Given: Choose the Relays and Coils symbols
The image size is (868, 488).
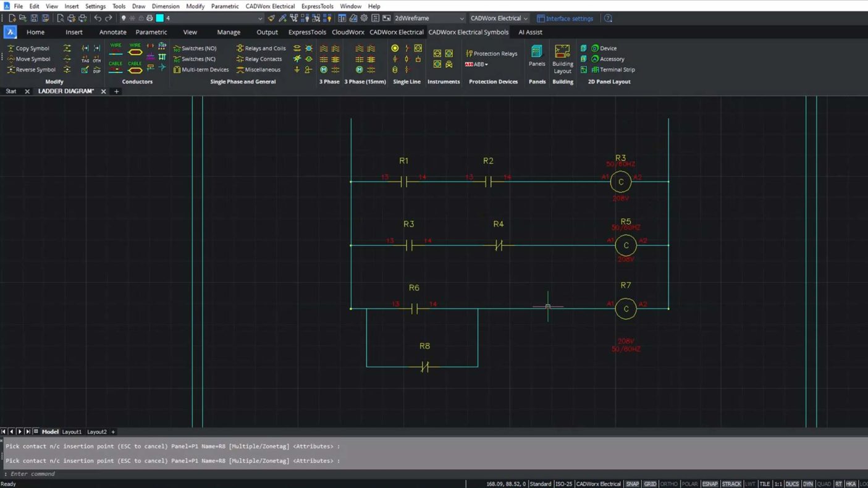Looking at the screenshot, I should click(261, 48).
